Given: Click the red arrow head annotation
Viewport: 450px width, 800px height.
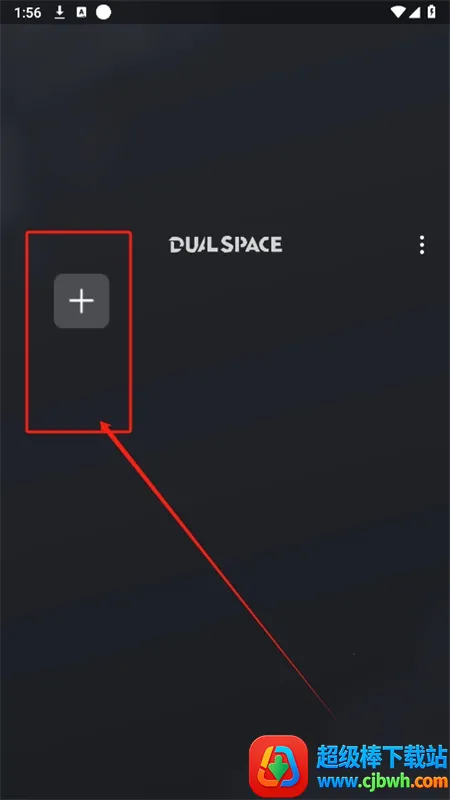Looking at the screenshot, I should pyautogui.click(x=107, y=428).
